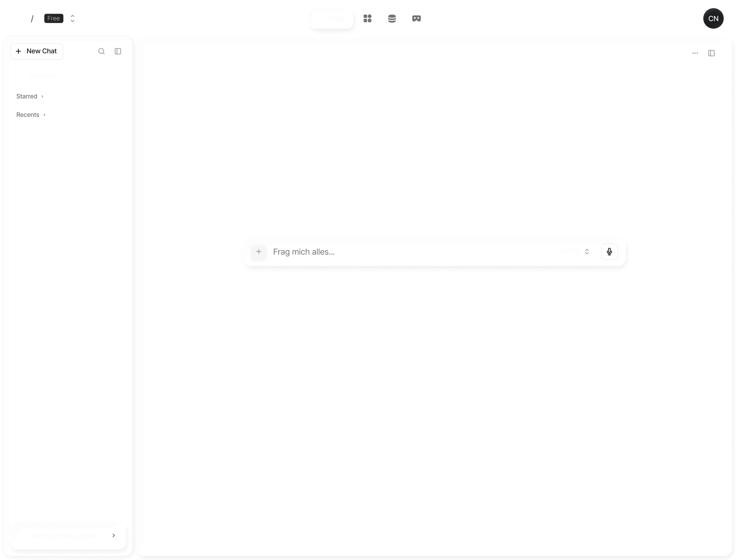
Task: Open the CN profile avatar
Action: 713,18
